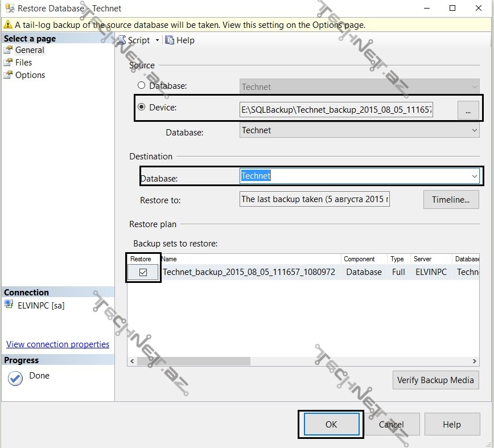494x448 pixels.
Task: Select the Device source radio button
Action: pyautogui.click(x=141, y=107)
